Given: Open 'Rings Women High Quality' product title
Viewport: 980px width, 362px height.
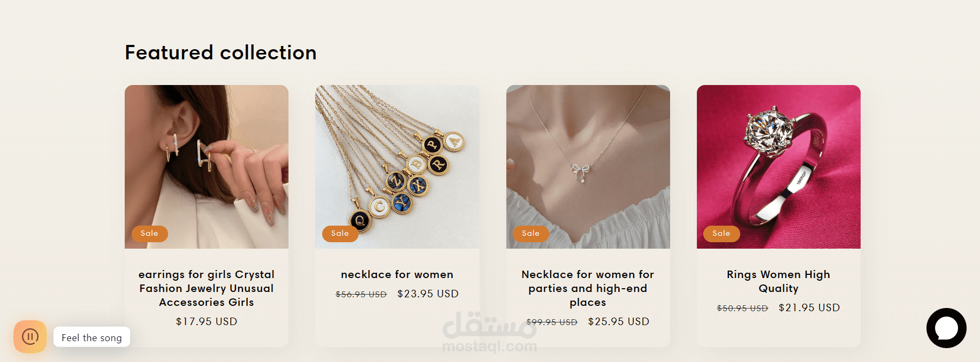Looking at the screenshot, I should [779, 281].
